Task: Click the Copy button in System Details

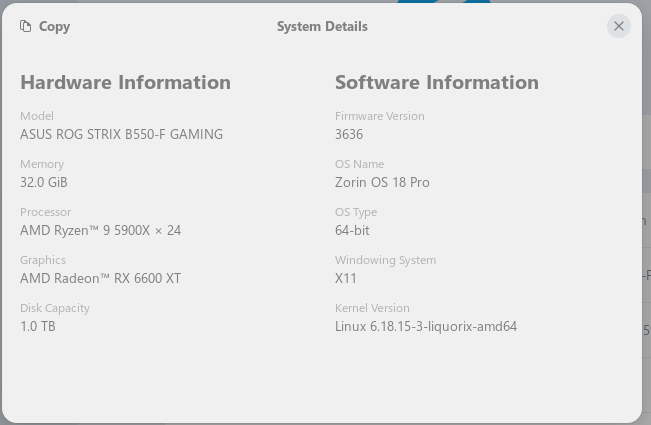Action: point(45,26)
